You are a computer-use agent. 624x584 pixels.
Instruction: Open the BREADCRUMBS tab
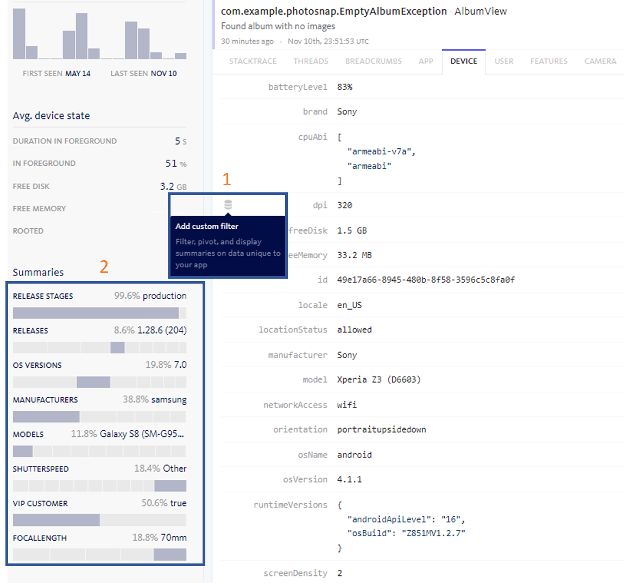373,61
